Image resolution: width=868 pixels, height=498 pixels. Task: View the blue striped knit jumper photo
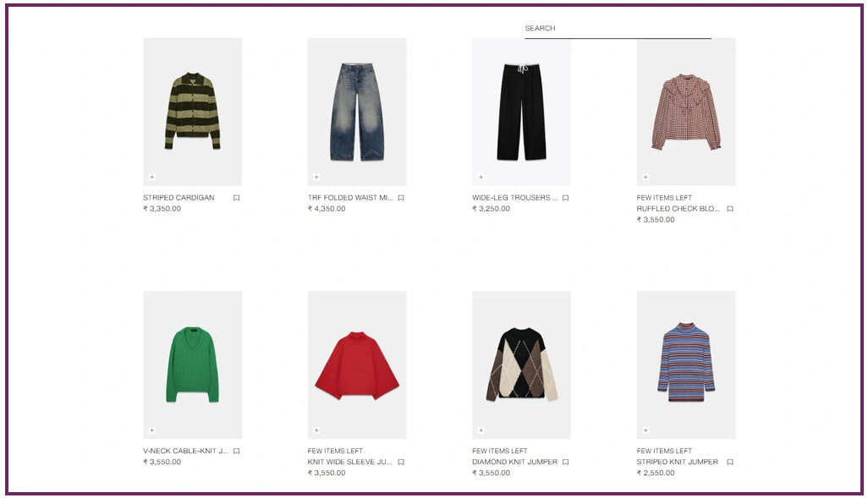click(686, 365)
